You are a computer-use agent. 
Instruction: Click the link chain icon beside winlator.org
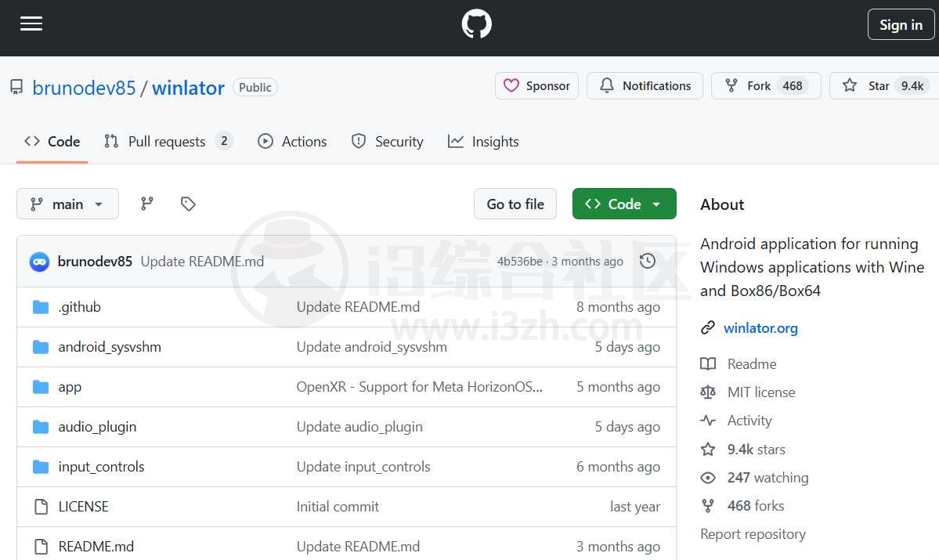point(708,327)
